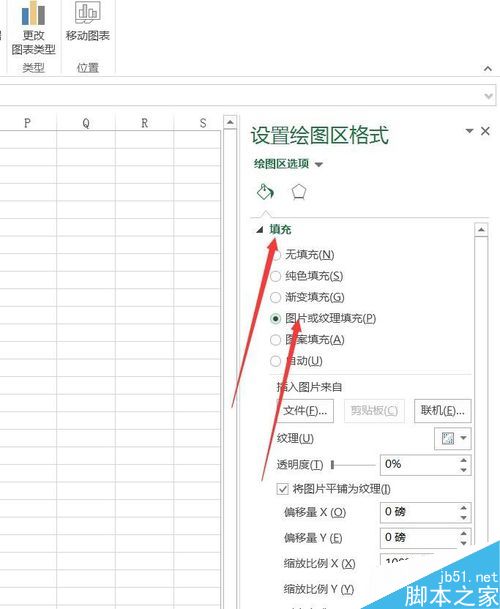Select the 渐变填充(G) radio option

tap(275, 298)
